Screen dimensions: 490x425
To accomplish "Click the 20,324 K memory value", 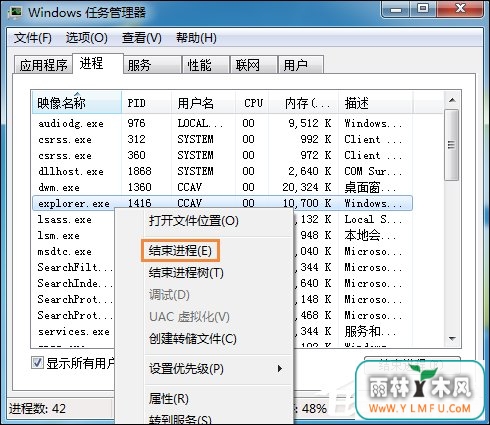I will coord(307,187).
